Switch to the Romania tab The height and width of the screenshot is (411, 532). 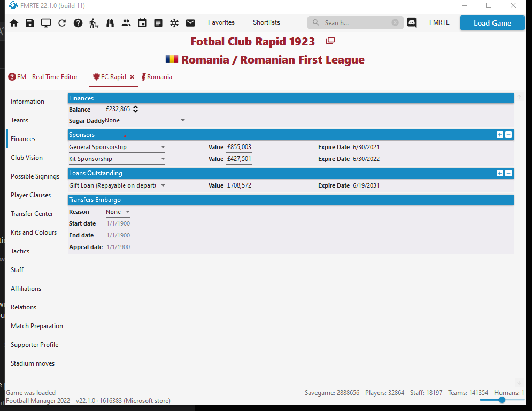point(157,77)
